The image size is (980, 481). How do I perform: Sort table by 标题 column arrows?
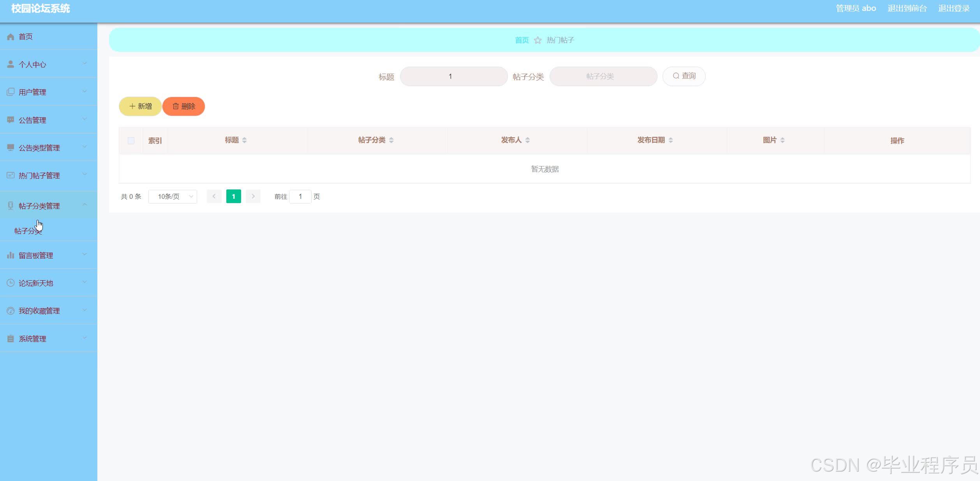coord(244,140)
